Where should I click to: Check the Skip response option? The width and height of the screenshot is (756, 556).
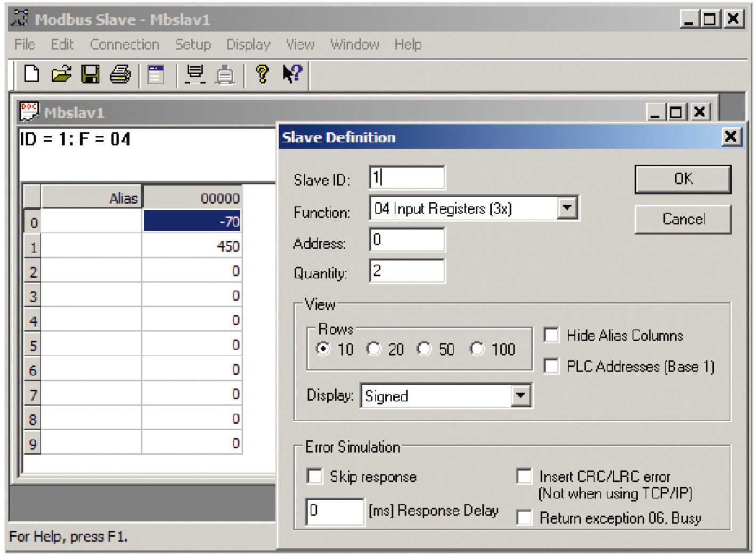[315, 476]
